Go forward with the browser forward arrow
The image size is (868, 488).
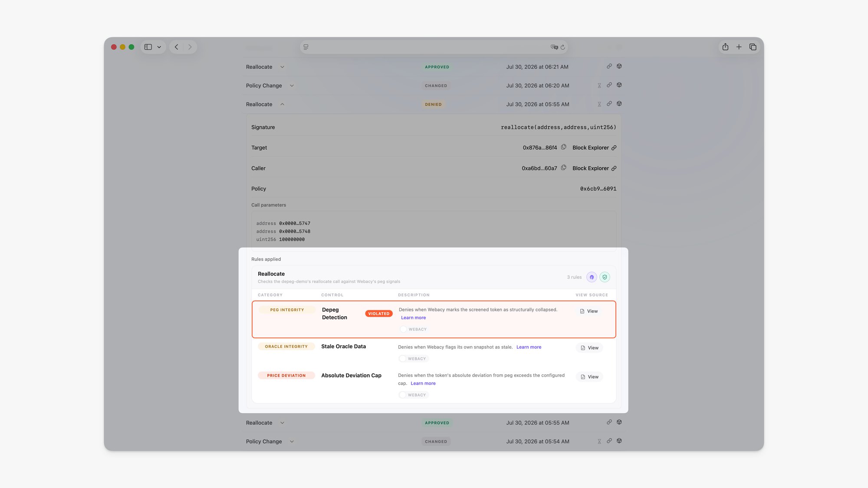(190, 47)
